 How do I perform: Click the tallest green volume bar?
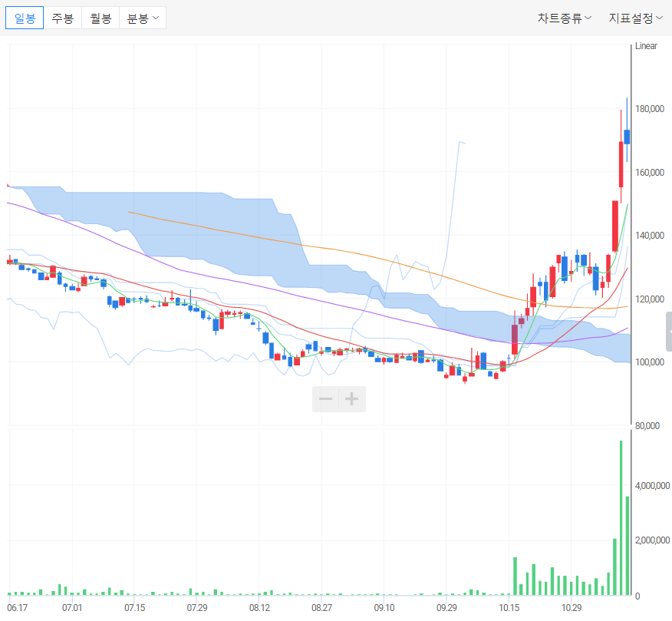point(621,517)
